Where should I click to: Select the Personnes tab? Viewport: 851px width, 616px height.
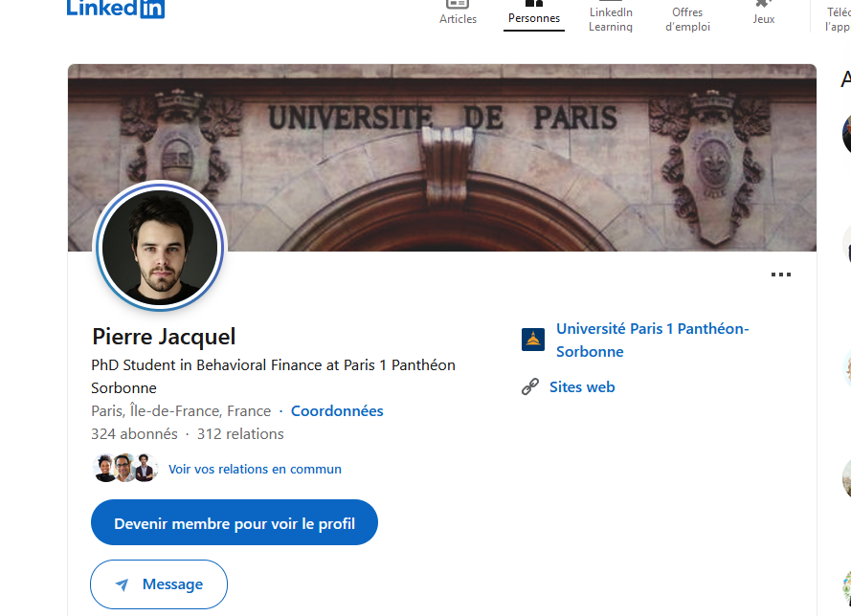(534, 13)
